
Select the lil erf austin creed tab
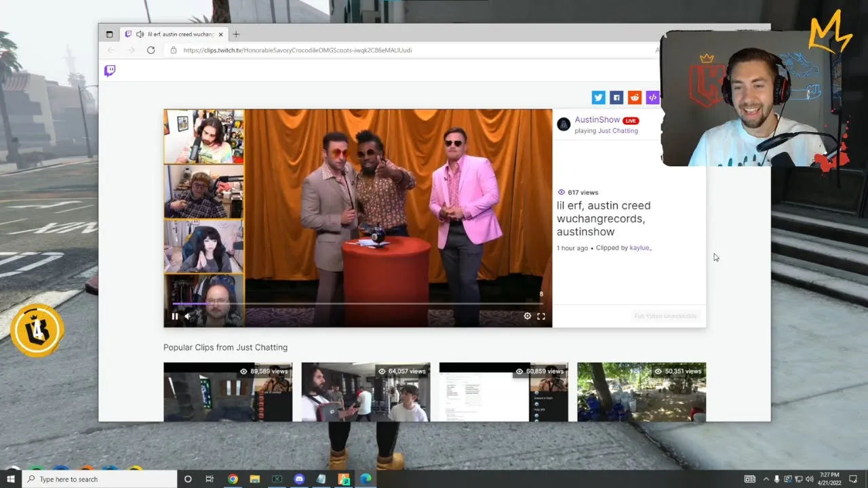(x=174, y=34)
